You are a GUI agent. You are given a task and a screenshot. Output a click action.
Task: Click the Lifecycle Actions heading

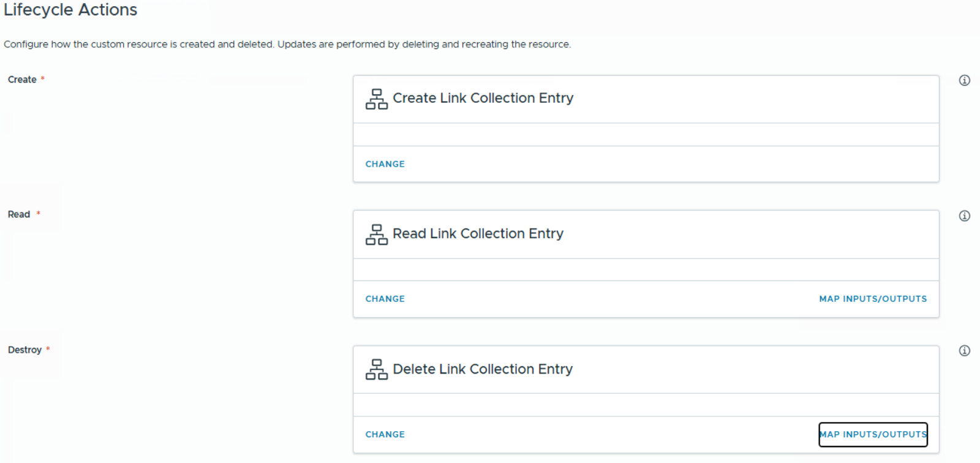[70, 10]
